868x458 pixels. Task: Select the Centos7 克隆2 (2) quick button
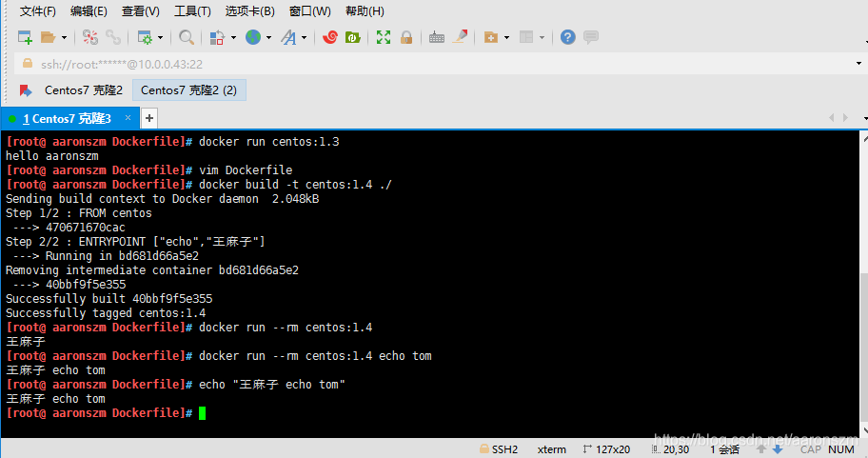tap(188, 90)
